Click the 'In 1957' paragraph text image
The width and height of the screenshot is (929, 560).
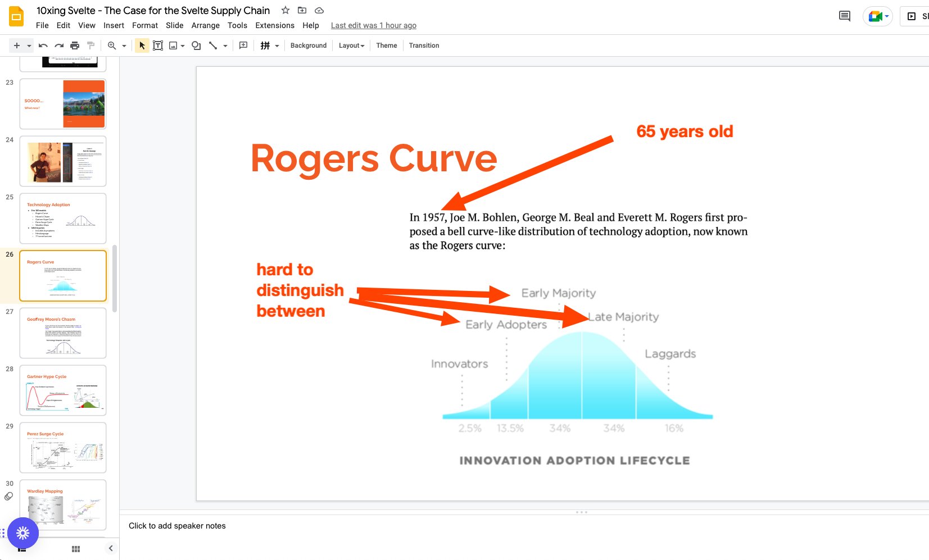click(578, 231)
